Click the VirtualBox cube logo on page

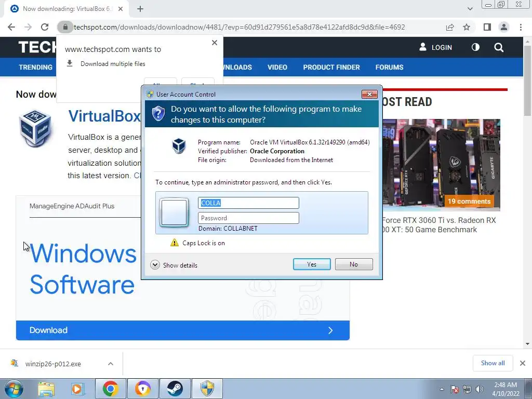[35, 128]
